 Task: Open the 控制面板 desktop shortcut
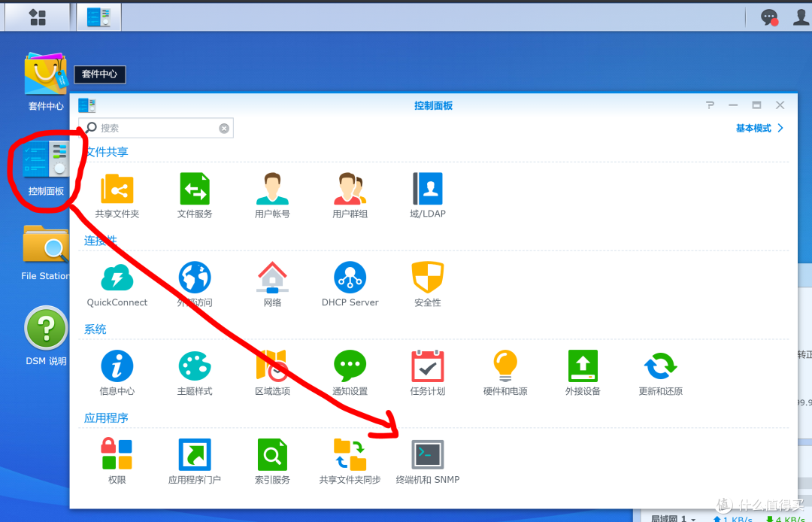[x=46, y=168]
